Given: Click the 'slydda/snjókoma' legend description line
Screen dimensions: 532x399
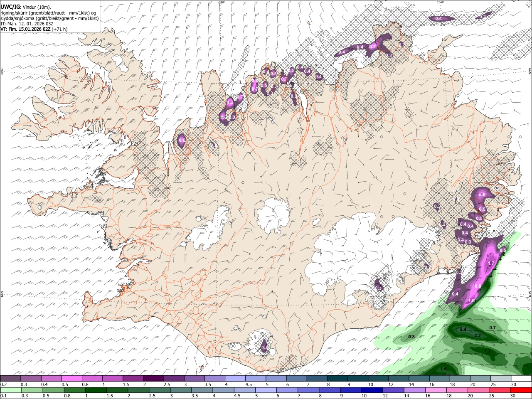Looking at the screenshot, I should (49, 18).
